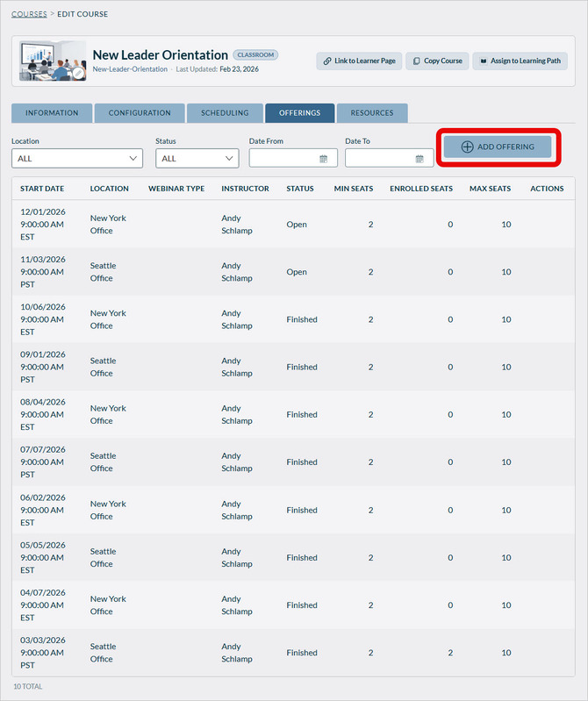The height and width of the screenshot is (701, 588).
Task: Click the Date To input field
Action: tap(389, 158)
